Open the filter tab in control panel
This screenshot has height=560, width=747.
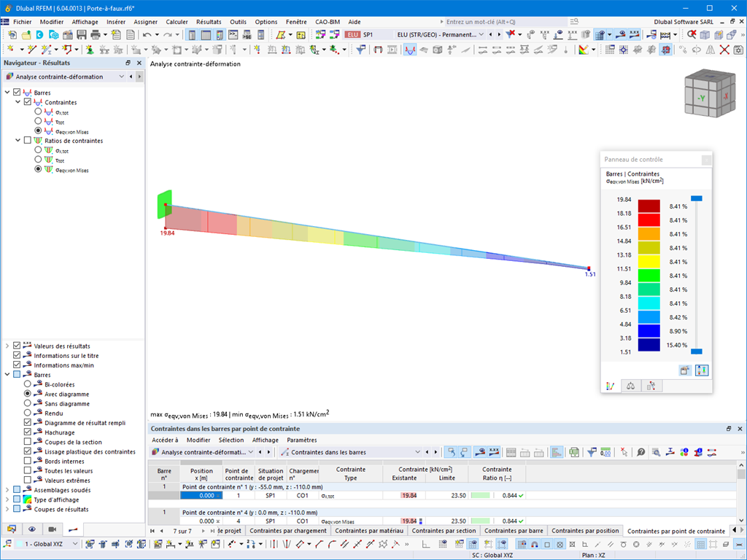click(651, 386)
